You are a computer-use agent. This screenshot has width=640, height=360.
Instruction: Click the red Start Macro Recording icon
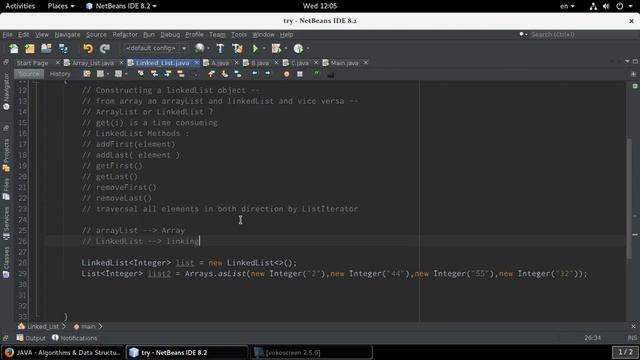pyautogui.click(x=287, y=74)
